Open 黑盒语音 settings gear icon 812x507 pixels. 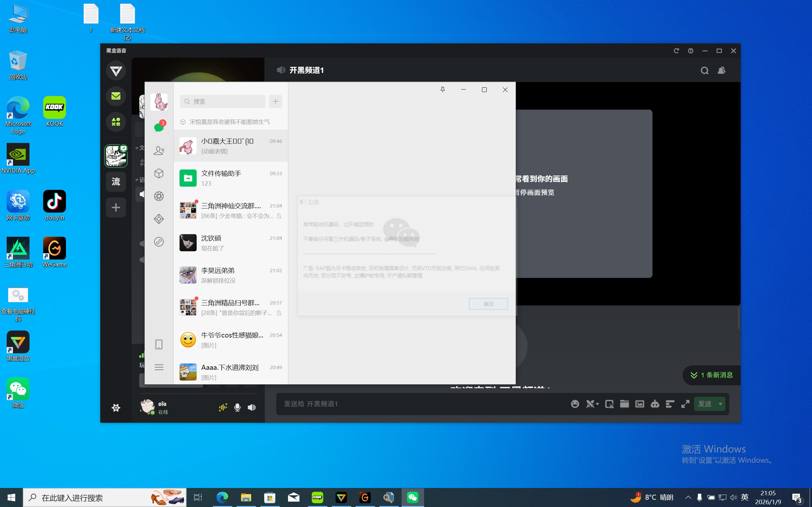116,408
